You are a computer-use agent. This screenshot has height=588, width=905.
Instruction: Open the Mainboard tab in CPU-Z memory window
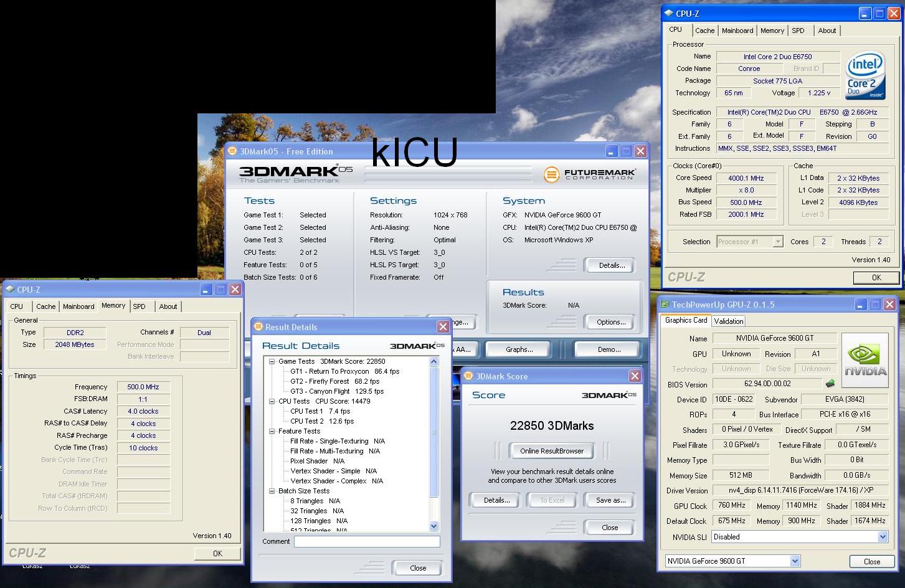78,306
